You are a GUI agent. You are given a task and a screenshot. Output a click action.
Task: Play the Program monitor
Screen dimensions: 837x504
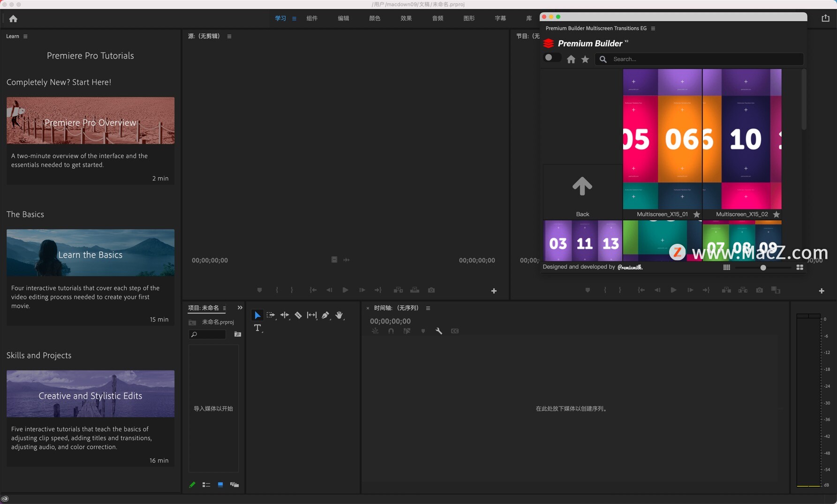pos(673,290)
